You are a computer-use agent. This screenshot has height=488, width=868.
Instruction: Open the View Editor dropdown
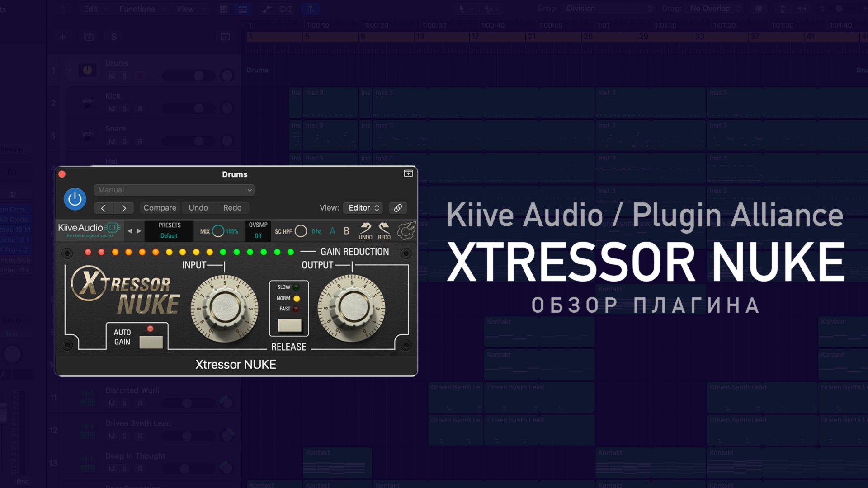click(x=363, y=208)
